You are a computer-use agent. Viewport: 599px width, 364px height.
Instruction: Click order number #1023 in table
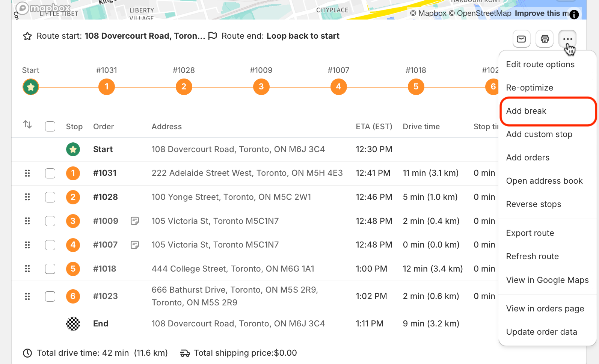(106, 296)
